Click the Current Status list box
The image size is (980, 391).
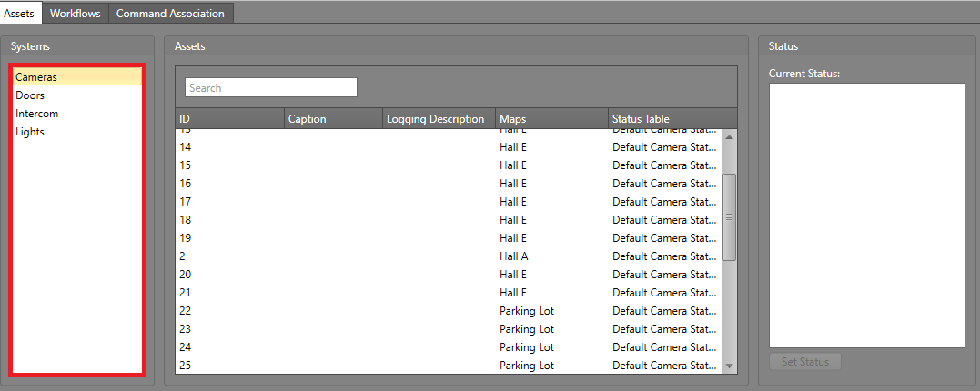[866, 215]
